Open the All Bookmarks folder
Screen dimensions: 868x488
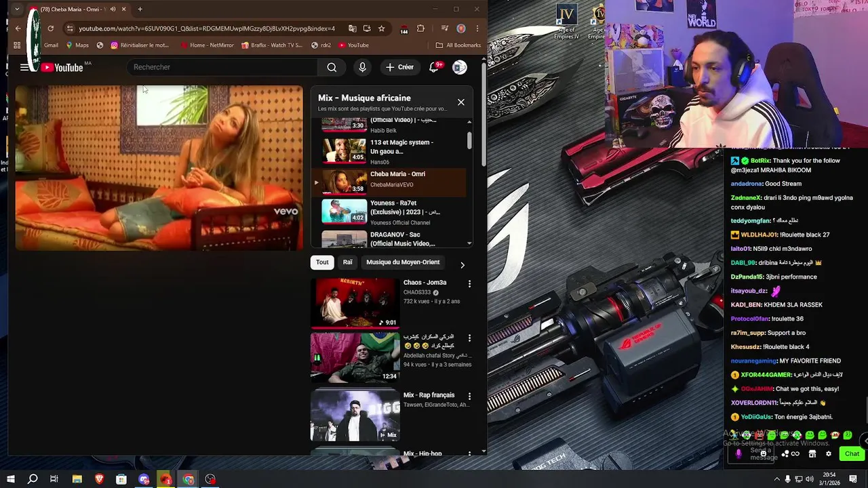click(x=458, y=45)
